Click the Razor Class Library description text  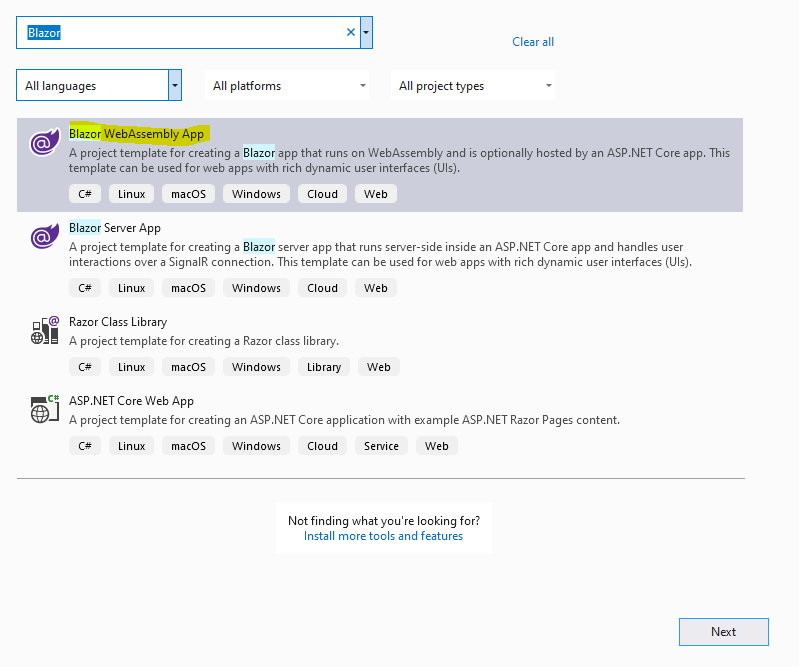click(204, 341)
